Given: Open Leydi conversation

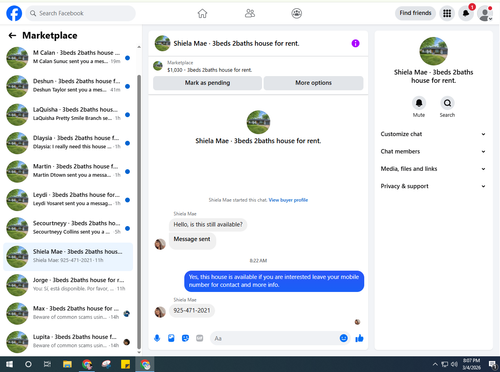Looking at the screenshot, I should [68, 200].
